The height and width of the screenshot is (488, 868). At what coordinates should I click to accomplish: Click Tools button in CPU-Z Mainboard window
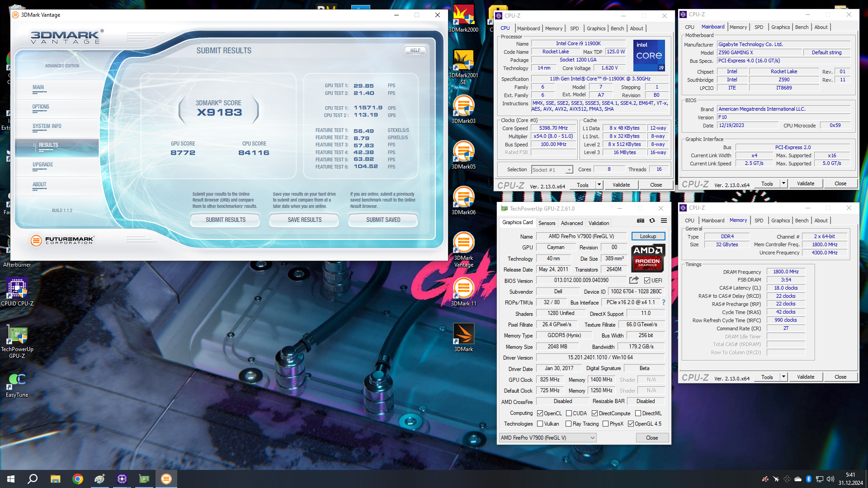767,183
